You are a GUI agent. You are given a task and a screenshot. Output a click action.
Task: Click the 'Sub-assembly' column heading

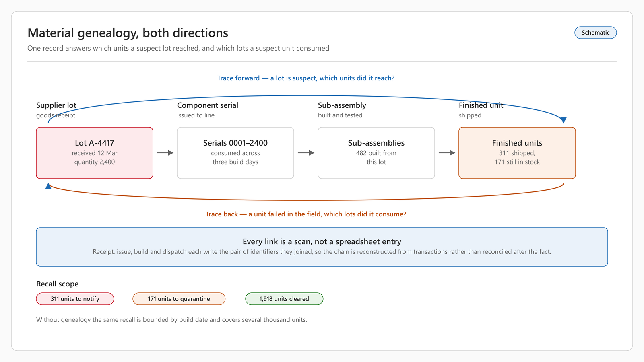(342, 105)
